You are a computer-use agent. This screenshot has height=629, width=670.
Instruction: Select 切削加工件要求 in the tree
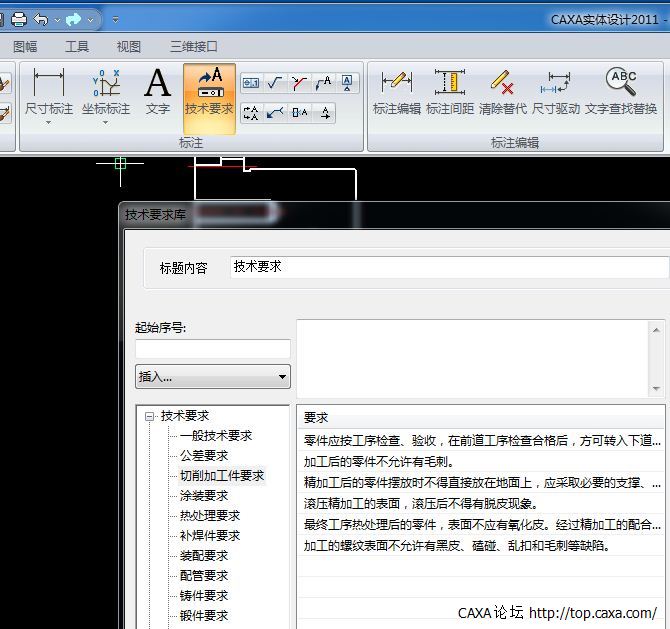222,476
